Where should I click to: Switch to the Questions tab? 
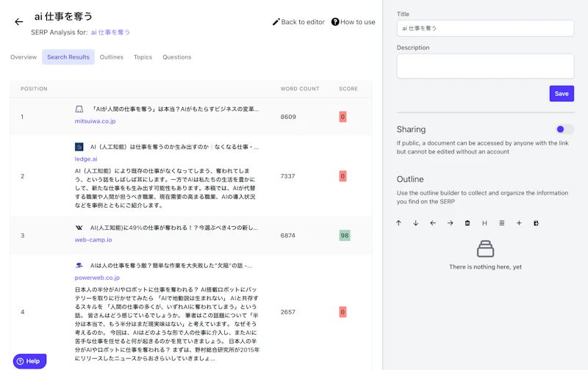coord(177,57)
